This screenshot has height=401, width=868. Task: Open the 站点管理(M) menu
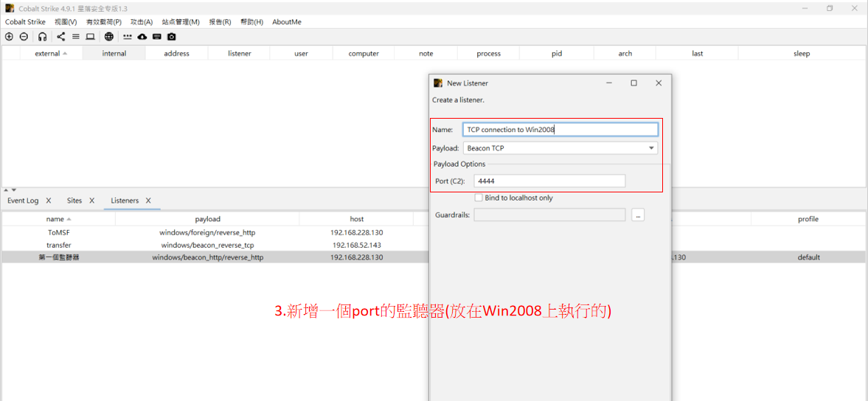(181, 22)
